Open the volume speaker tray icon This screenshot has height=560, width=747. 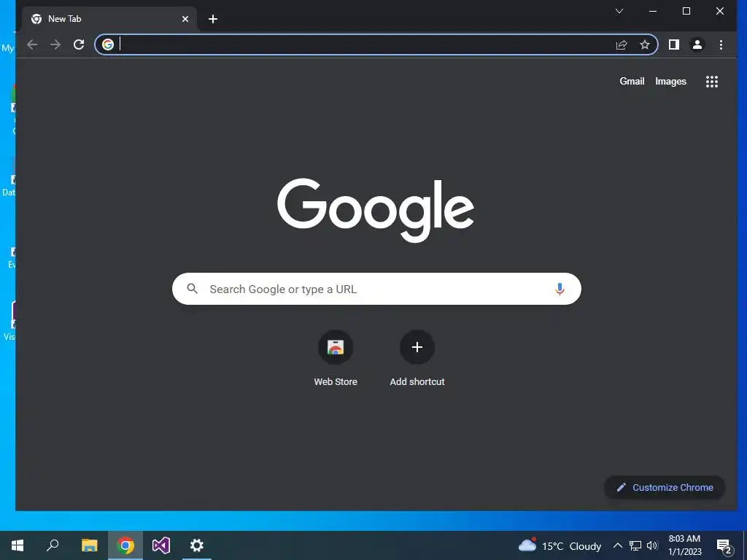pos(652,545)
